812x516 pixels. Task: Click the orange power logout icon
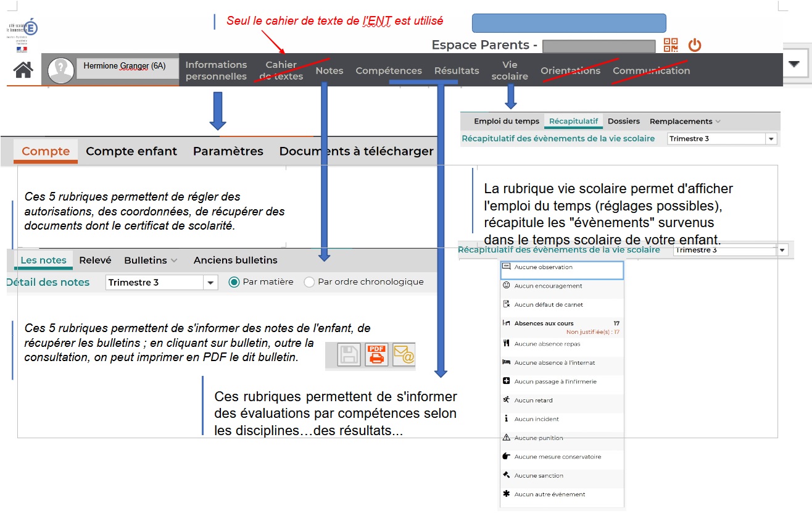tap(695, 45)
